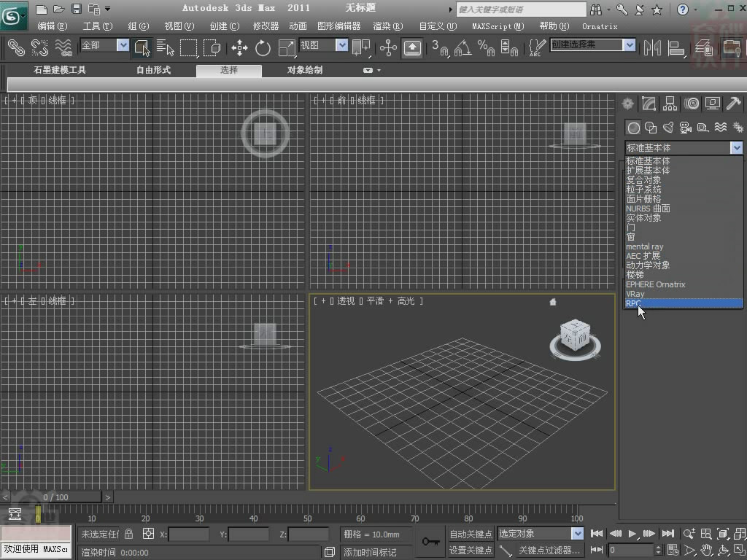This screenshot has height=560, width=747.
Task: Choose VRay from the category list
Action: (684, 294)
